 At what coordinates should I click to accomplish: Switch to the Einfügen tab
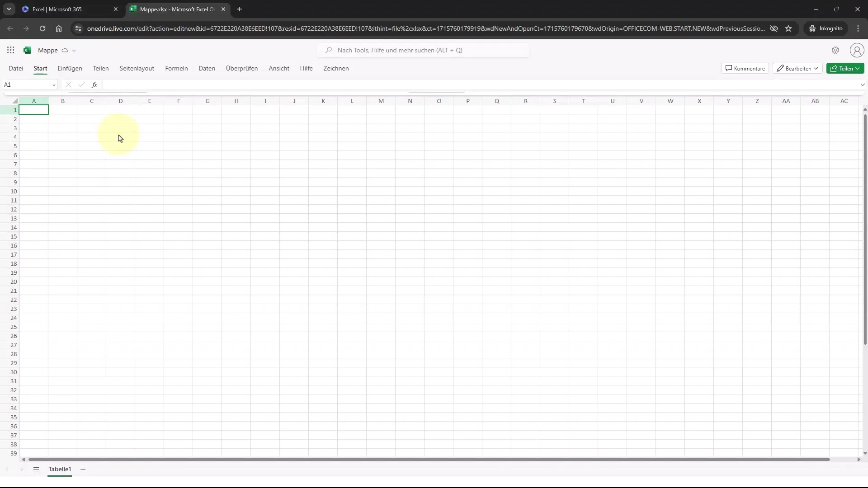tap(70, 68)
